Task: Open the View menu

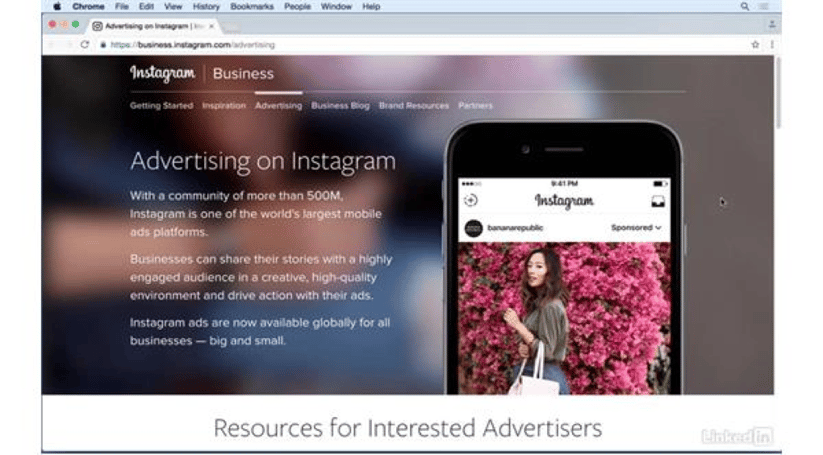Action: 173,6
